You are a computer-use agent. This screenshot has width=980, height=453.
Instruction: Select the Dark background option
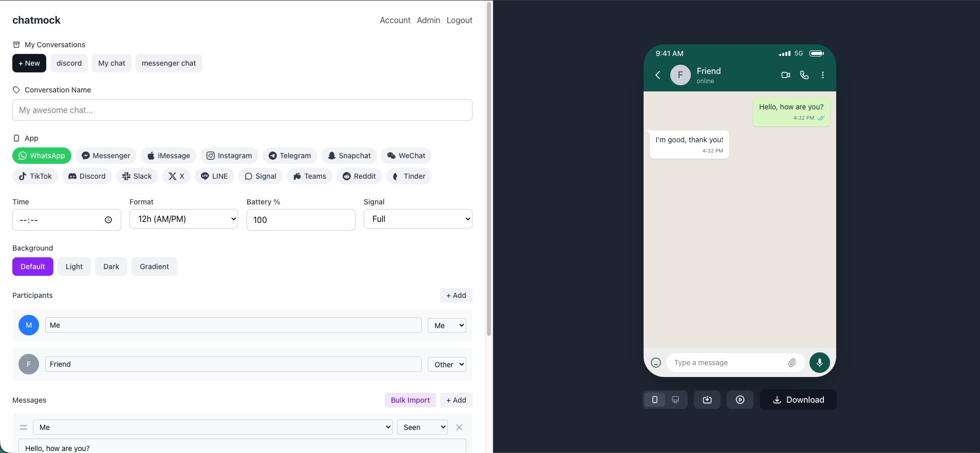pos(111,267)
